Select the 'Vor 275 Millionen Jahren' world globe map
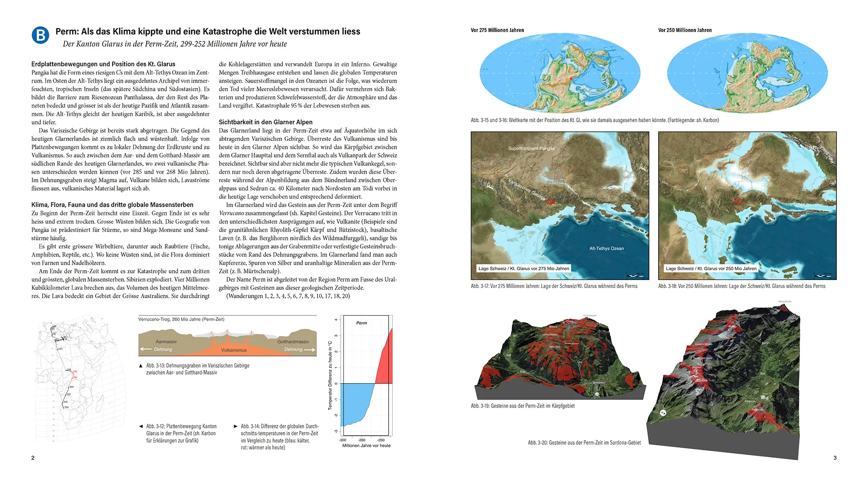The height and width of the screenshot is (480, 868). [x=560, y=72]
